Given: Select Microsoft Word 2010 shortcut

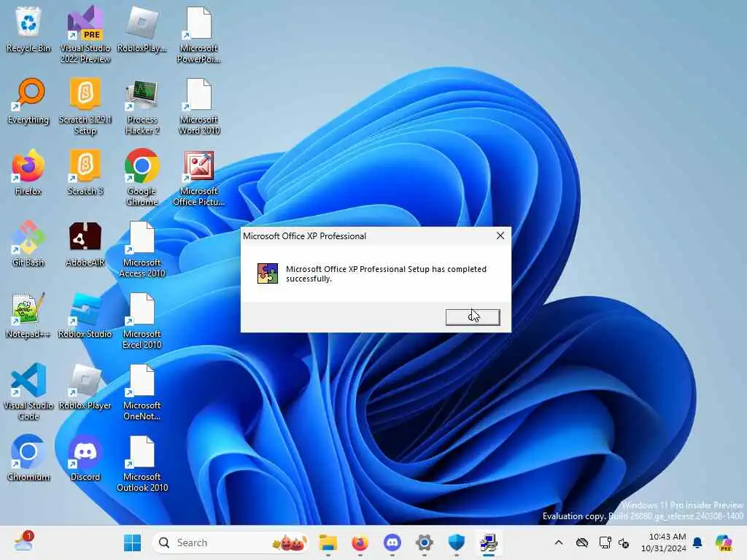Looking at the screenshot, I should (199, 106).
